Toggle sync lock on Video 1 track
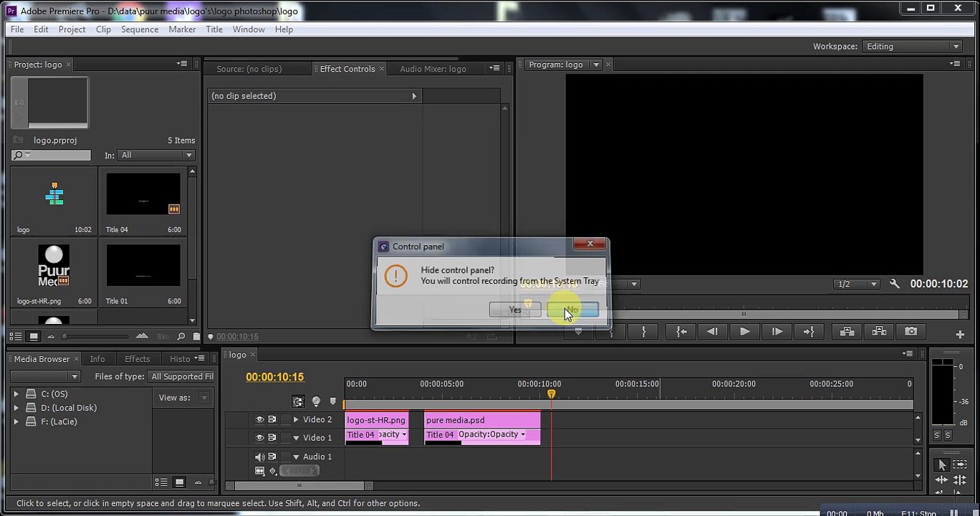The width and height of the screenshot is (980, 516). pos(272,438)
